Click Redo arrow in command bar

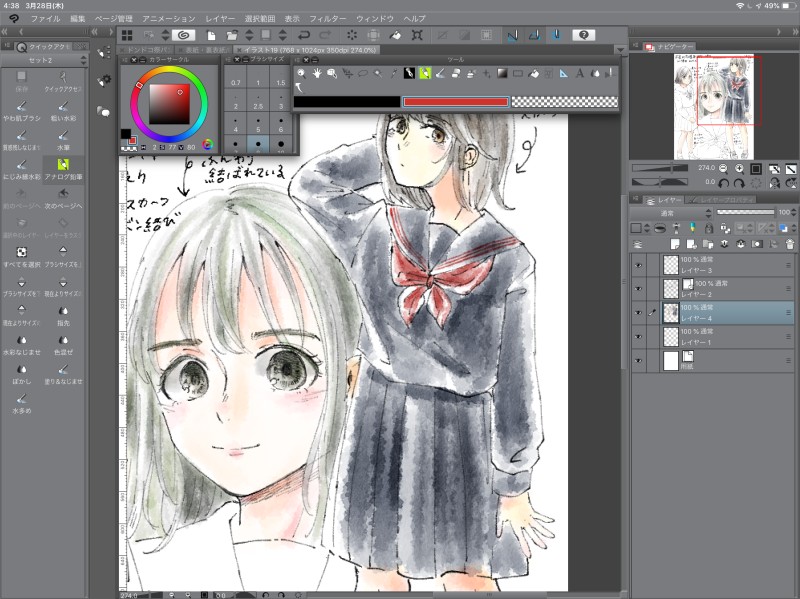tap(325, 35)
